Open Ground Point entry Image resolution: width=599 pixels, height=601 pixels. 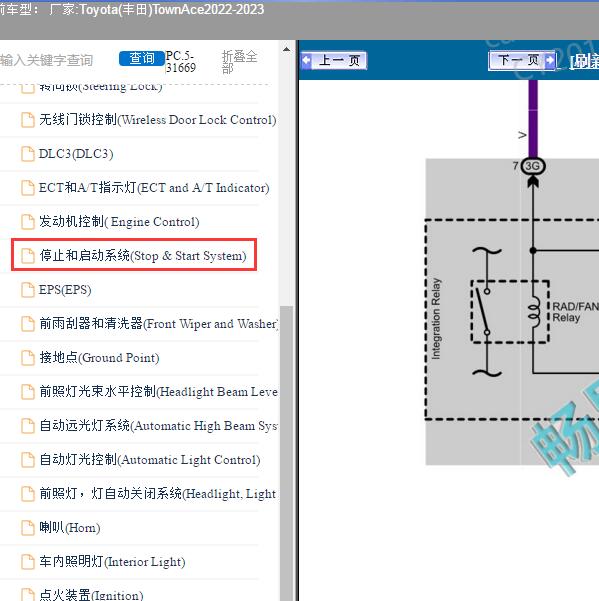99,358
